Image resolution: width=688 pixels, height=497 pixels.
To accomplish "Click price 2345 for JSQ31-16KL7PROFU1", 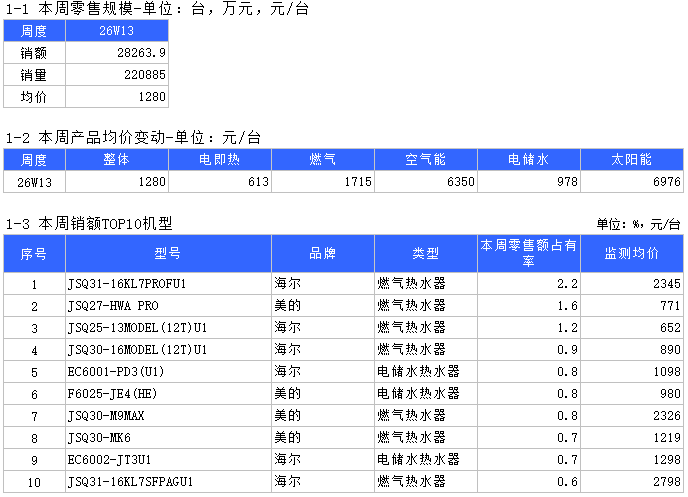I will click(x=667, y=284).
